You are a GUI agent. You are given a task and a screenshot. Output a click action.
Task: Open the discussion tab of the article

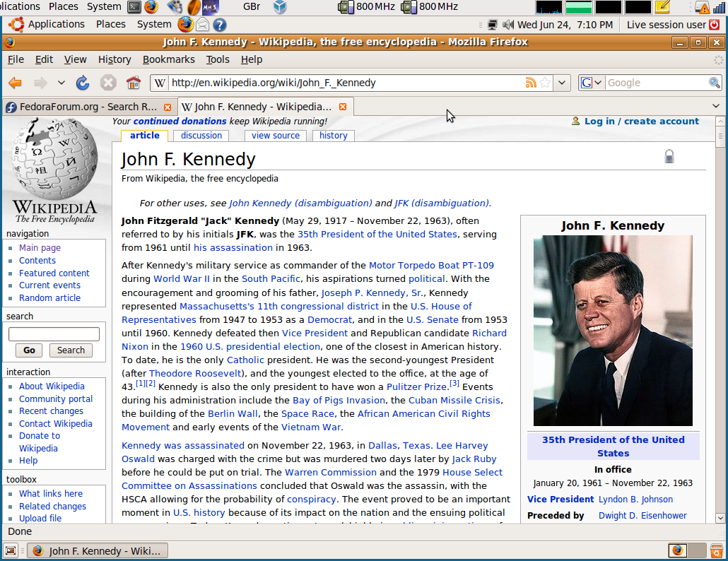click(201, 136)
